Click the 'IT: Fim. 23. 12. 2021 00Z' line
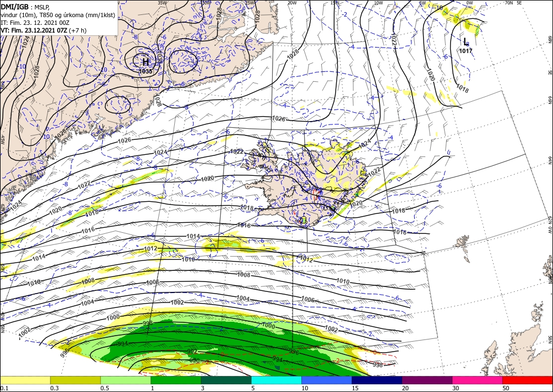This screenshot has width=553, height=392. [35, 23]
